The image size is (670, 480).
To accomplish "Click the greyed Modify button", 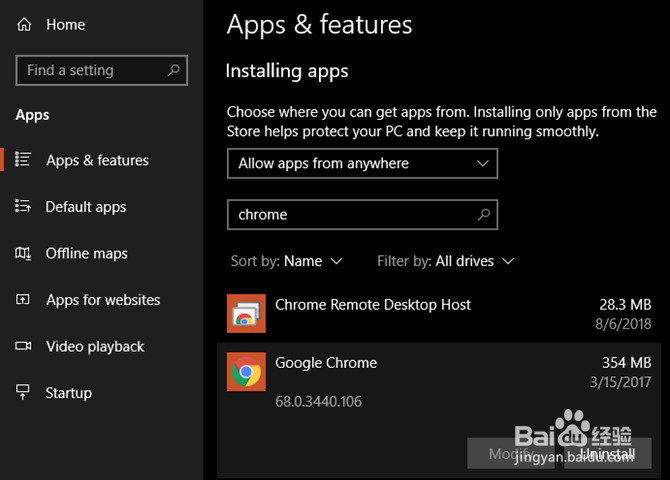I will click(x=511, y=453).
